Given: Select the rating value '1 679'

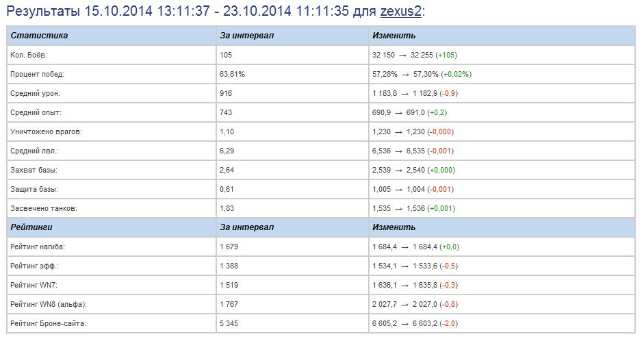Looking at the screenshot, I should click(229, 247).
